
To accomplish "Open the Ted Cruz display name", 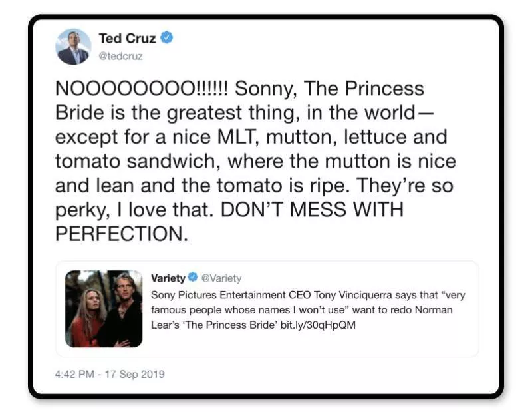I will pyautogui.click(x=127, y=38).
